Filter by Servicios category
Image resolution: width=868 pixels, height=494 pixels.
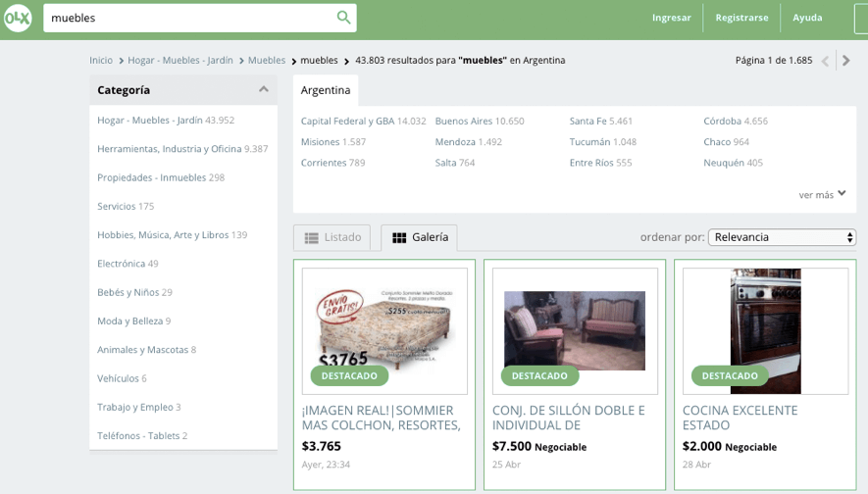point(126,207)
